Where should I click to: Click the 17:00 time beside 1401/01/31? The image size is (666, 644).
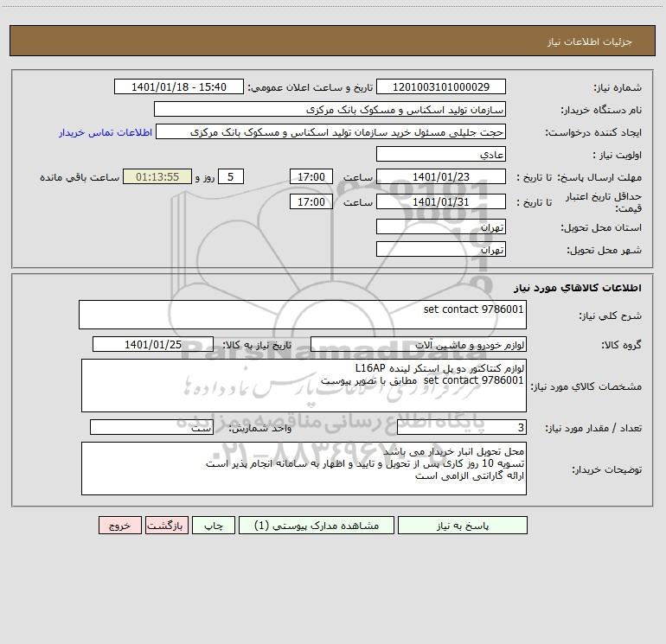tap(311, 201)
